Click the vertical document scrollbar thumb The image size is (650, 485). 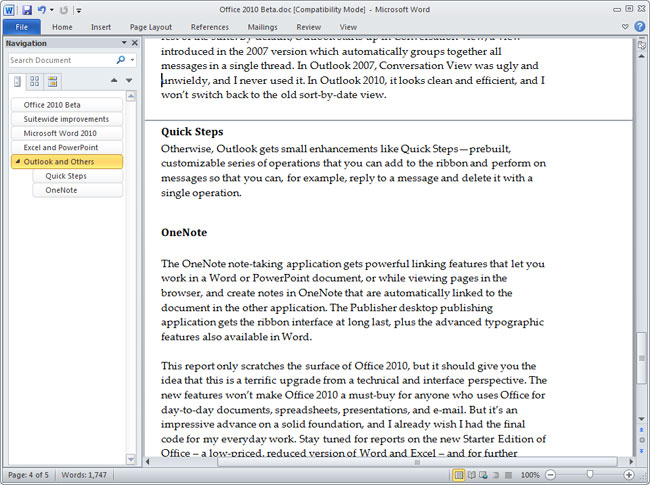[641, 358]
